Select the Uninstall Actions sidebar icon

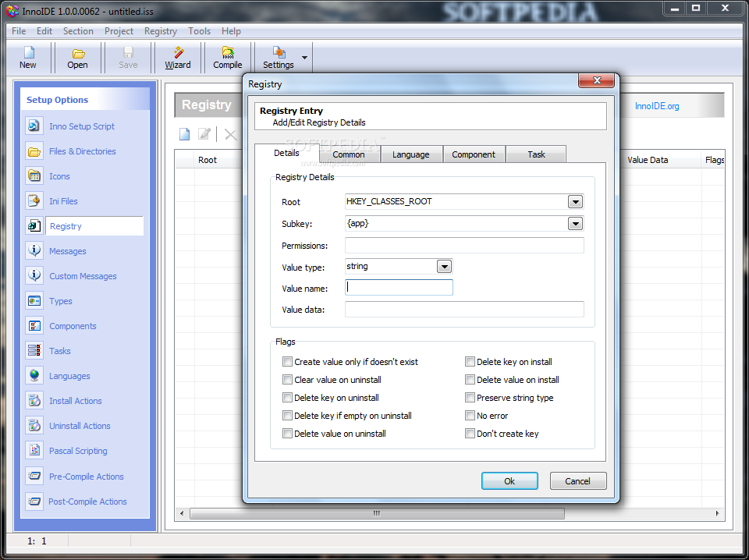click(x=34, y=425)
